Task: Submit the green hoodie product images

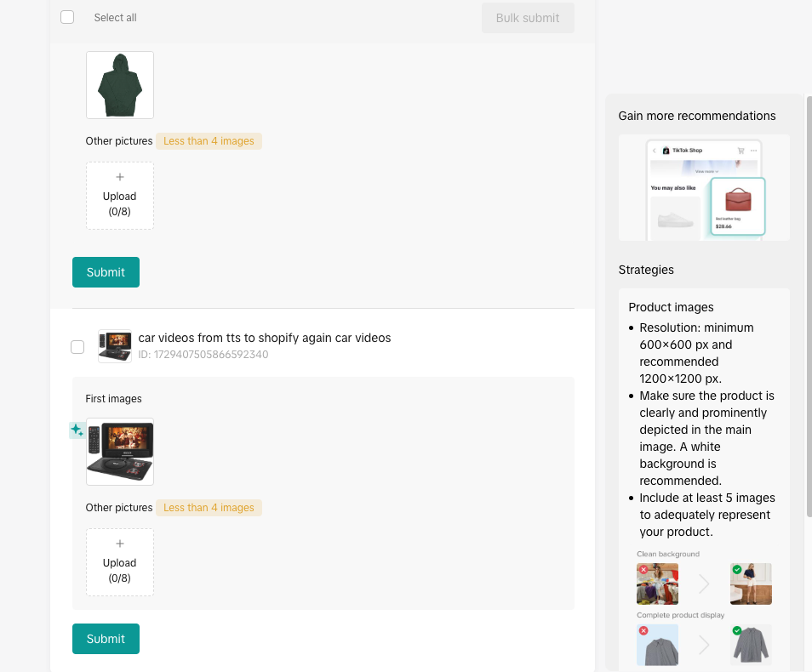Action: point(106,272)
